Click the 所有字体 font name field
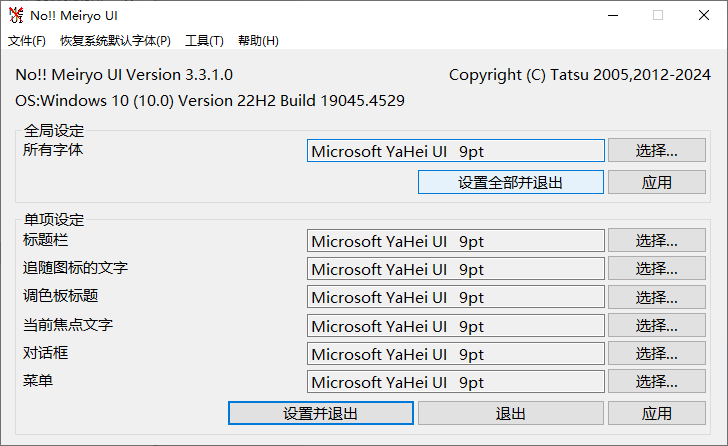 coord(455,151)
